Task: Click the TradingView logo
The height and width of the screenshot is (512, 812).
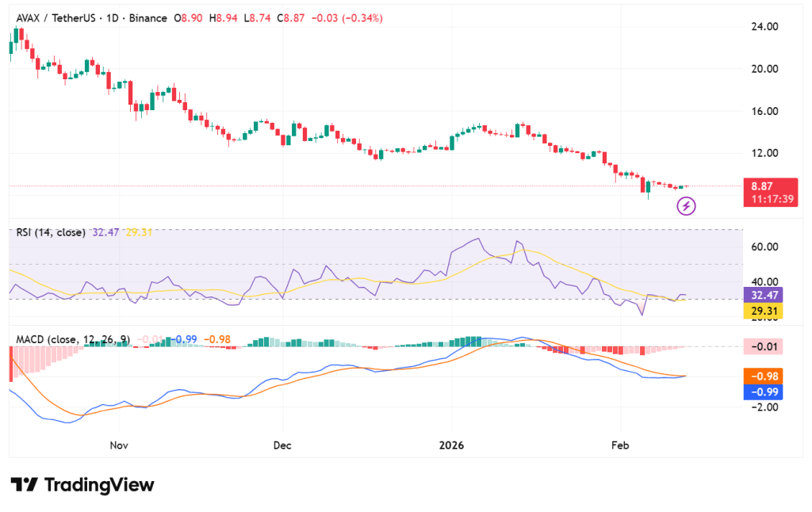Action: 82,485
